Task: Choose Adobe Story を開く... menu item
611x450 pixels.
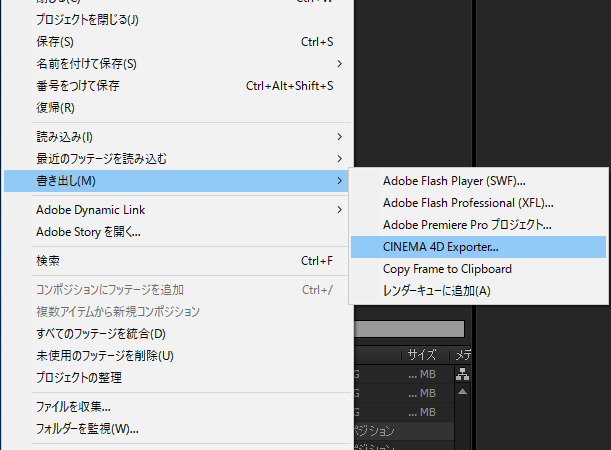Action: [176, 232]
